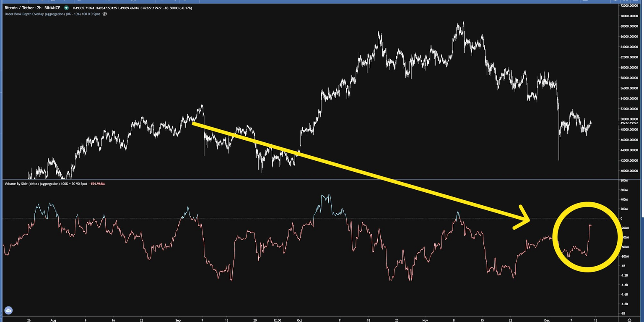The image size is (644, 322).
Task: Click the 60000 level on price scale
Action: 630,68
